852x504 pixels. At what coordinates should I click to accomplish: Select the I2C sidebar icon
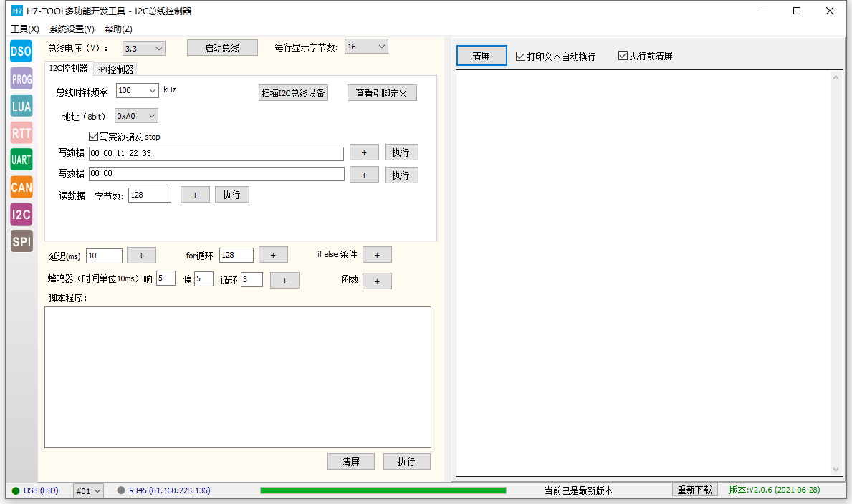click(21, 214)
